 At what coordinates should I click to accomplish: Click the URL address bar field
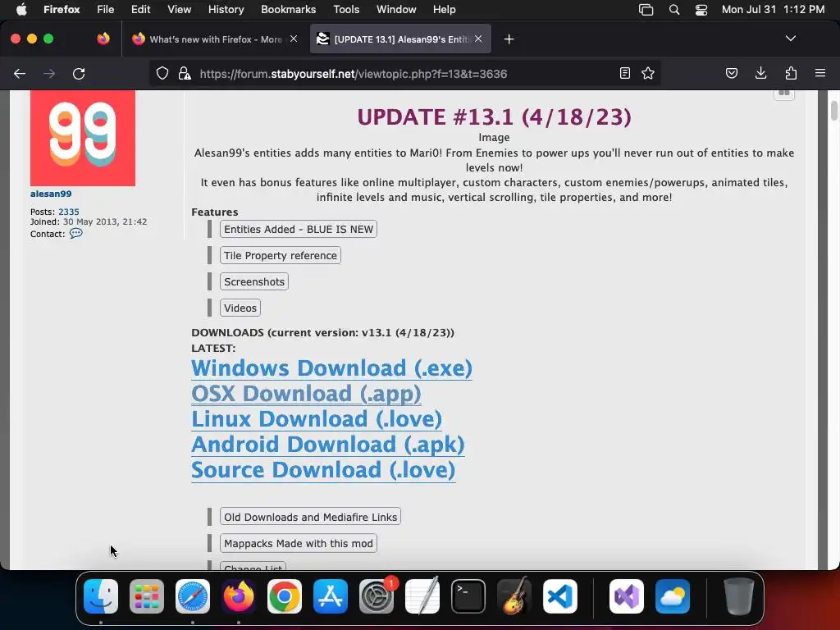tap(407, 74)
